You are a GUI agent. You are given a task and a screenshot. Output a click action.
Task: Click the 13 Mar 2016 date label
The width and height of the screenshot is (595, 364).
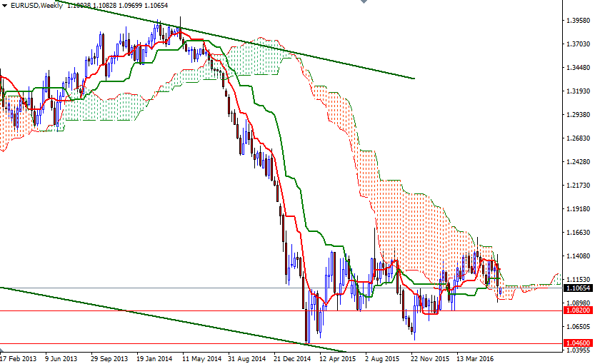coord(474,358)
